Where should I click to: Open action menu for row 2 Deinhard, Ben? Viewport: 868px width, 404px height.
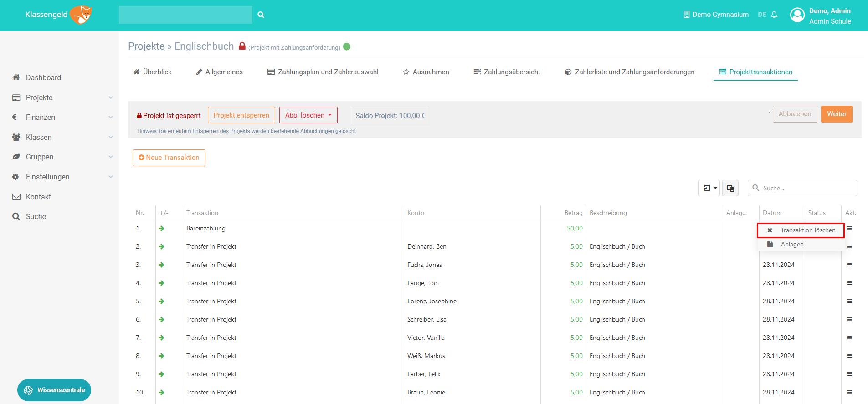tap(850, 246)
